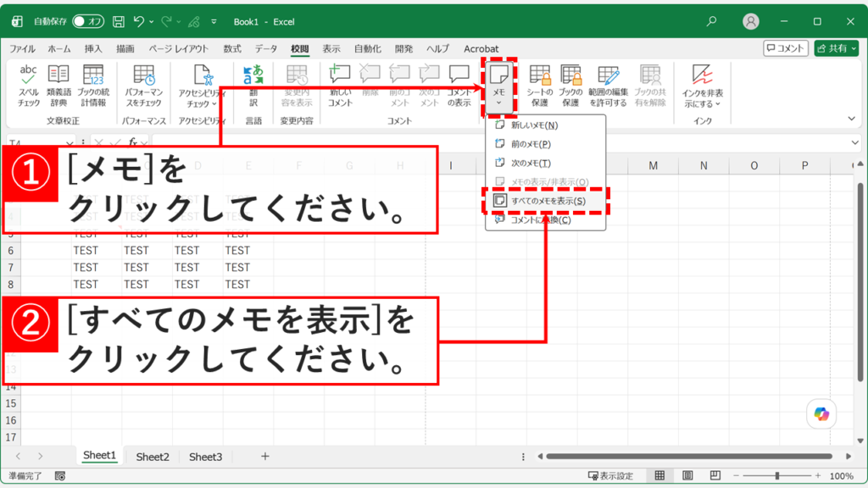Hide ink (インクを非表示にする)
This screenshot has width=868, height=488.
(x=703, y=86)
